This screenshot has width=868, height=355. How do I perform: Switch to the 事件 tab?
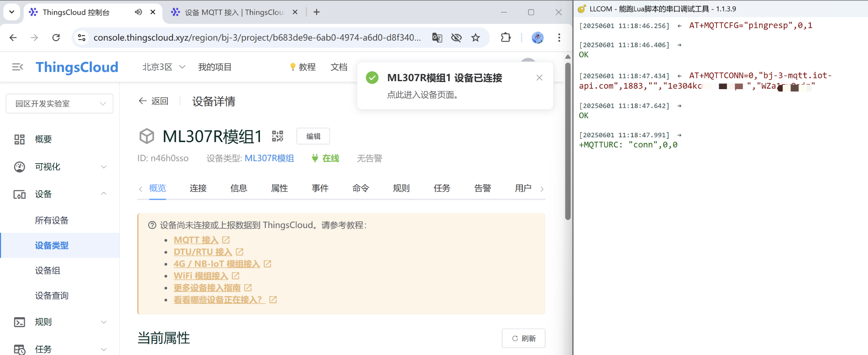pyautogui.click(x=320, y=188)
